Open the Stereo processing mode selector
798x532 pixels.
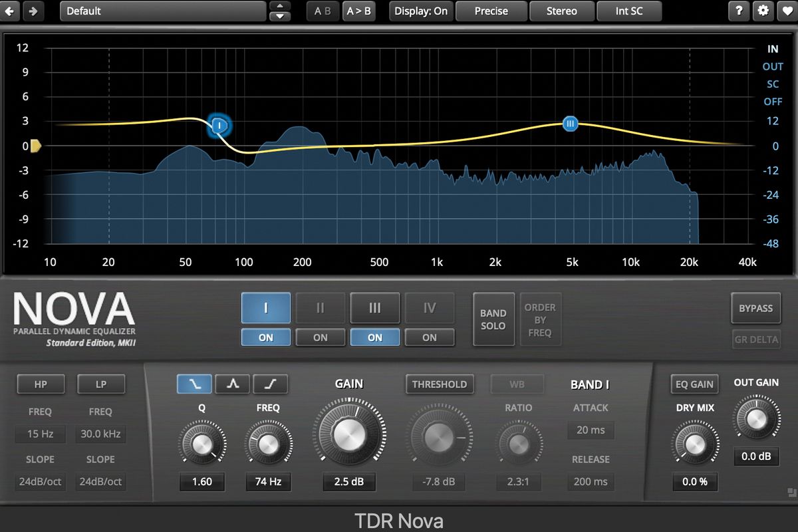[562, 11]
